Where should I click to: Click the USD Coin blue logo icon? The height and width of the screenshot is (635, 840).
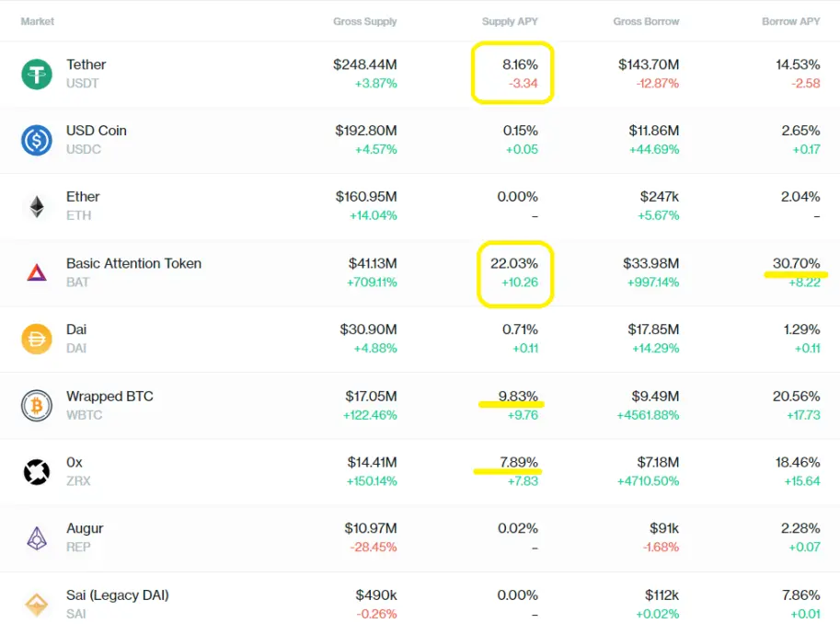click(x=37, y=141)
